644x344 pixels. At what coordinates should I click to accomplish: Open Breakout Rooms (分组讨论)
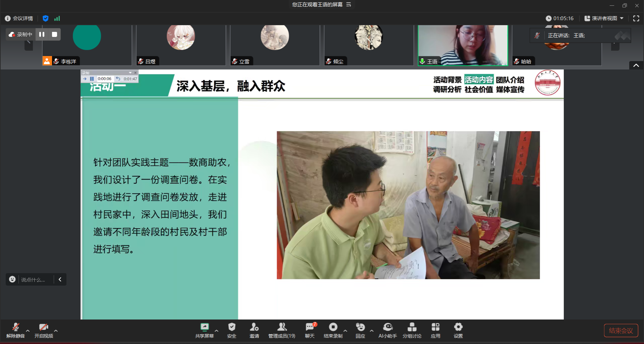[x=412, y=330]
